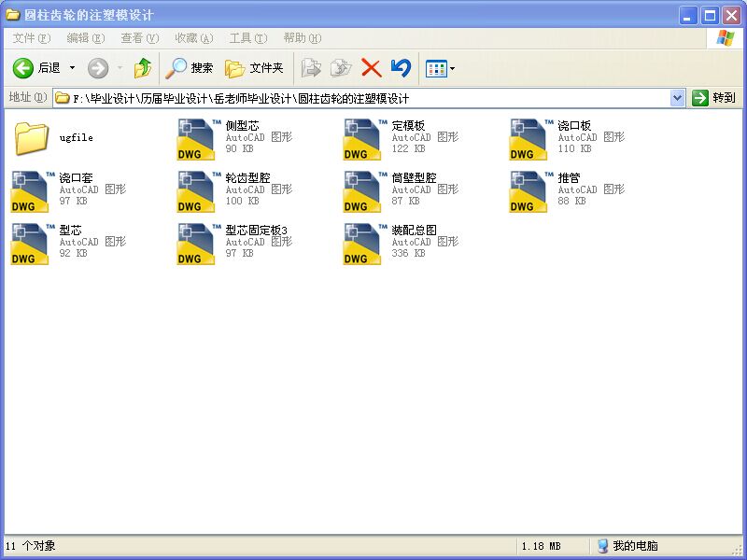The height and width of the screenshot is (560, 747).
Task: Click the 122 KB size text
Action: tap(408, 148)
